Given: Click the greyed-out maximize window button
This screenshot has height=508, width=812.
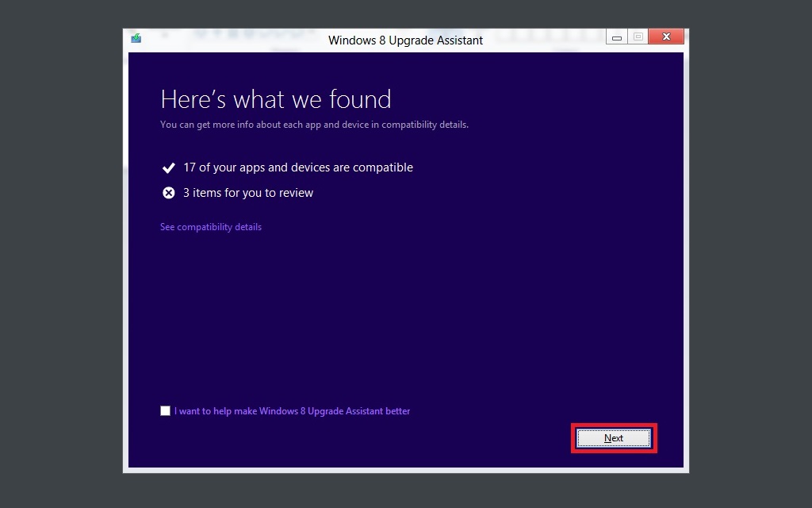Looking at the screenshot, I should tap(638, 37).
